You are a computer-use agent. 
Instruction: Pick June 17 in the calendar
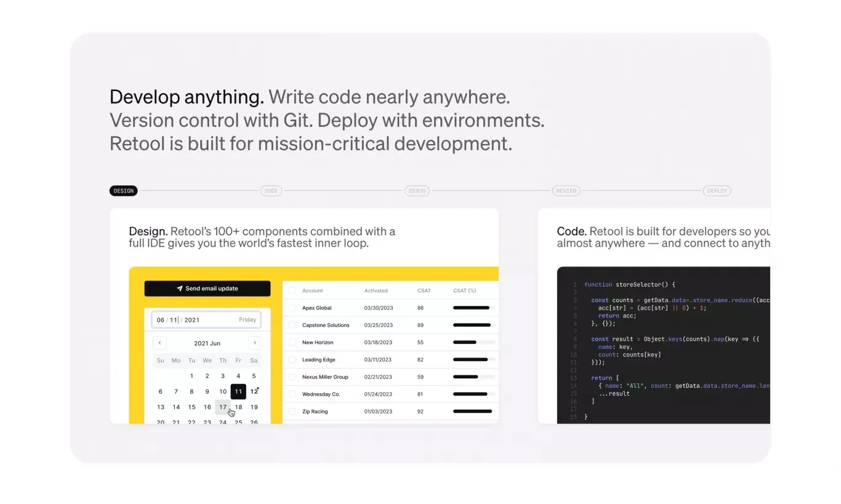223,407
